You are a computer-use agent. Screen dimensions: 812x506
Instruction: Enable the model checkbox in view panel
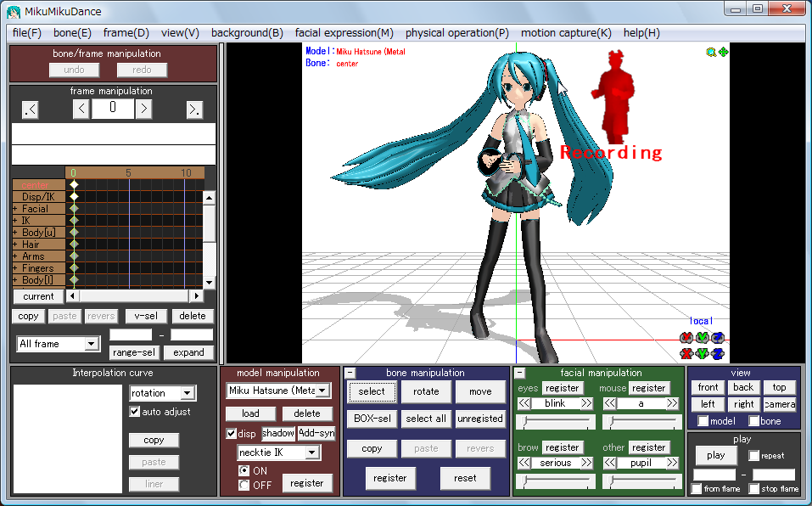(703, 421)
